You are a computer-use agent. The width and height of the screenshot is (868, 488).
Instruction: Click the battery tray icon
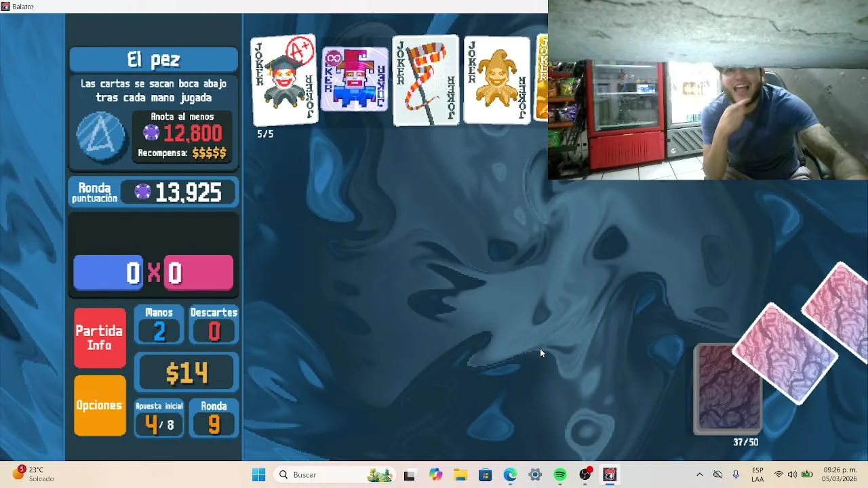[807, 475]
